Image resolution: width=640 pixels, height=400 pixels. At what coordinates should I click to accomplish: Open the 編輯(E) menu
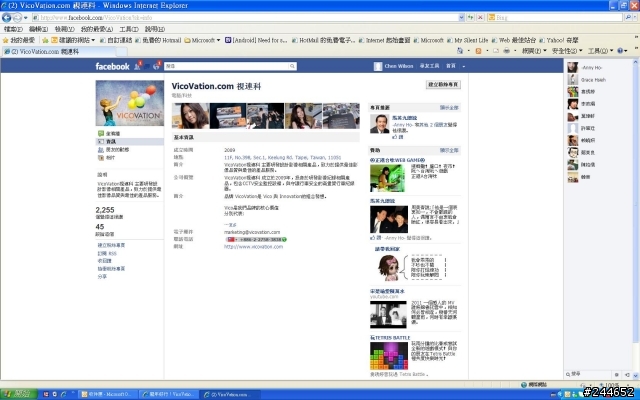pos(38,29)
